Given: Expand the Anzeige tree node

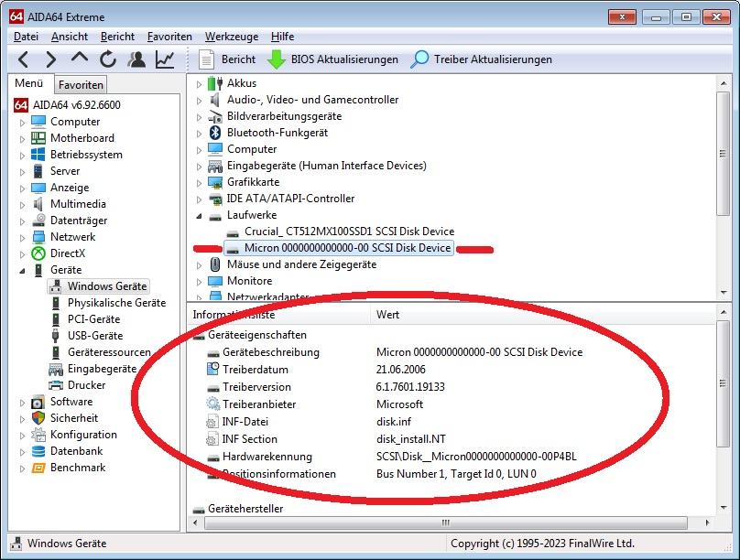Looking at the screenshot, I should pyautogui.click(x=22, y=188).
